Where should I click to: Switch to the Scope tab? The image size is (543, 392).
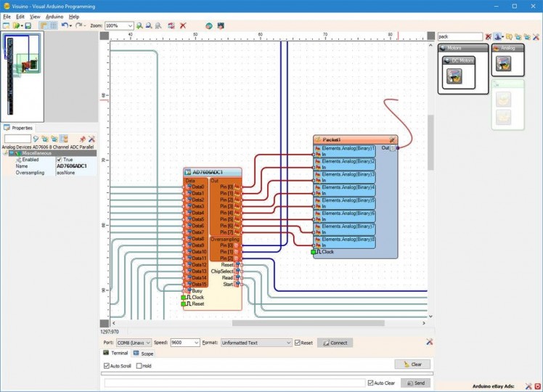pyautogui.click(x=143, y=354)
